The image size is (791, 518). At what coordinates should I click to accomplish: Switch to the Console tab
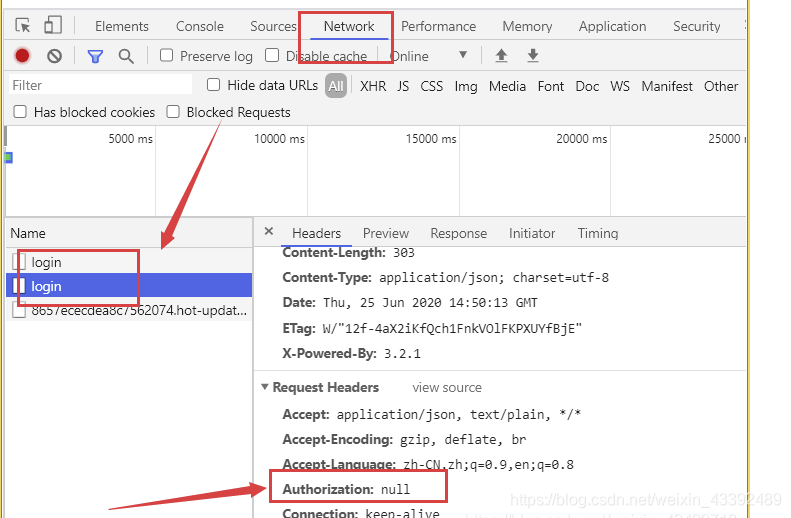(x=200, y=26)
